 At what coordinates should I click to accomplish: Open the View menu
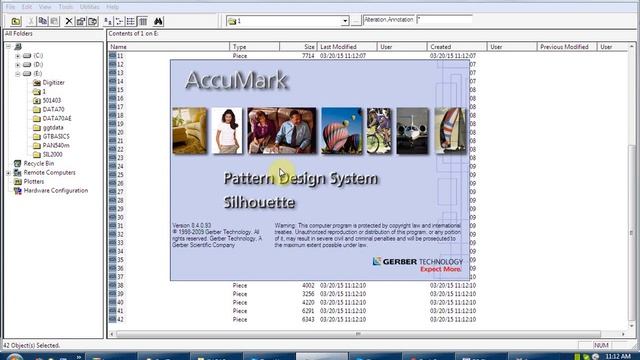tap(45, 7)
